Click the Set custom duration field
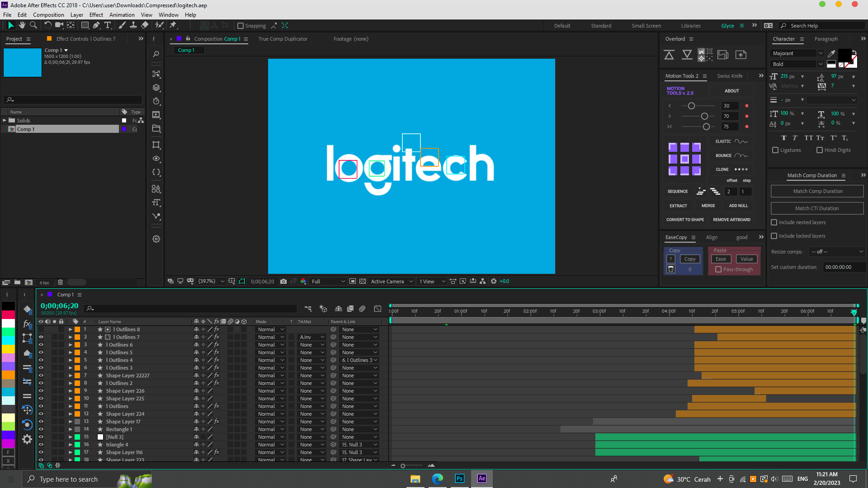This screenshot has width=868, height=488. [844, 267]
